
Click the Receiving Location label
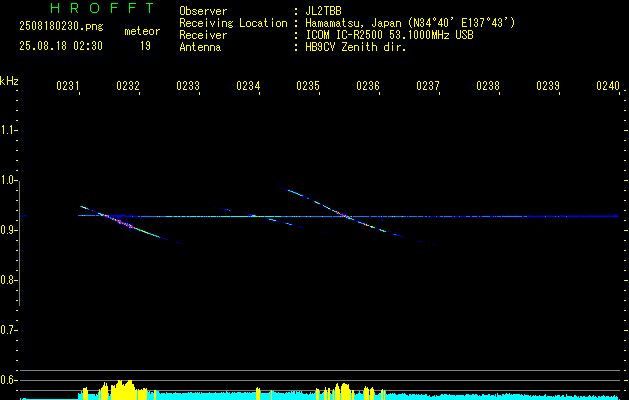tap(233, 23)
